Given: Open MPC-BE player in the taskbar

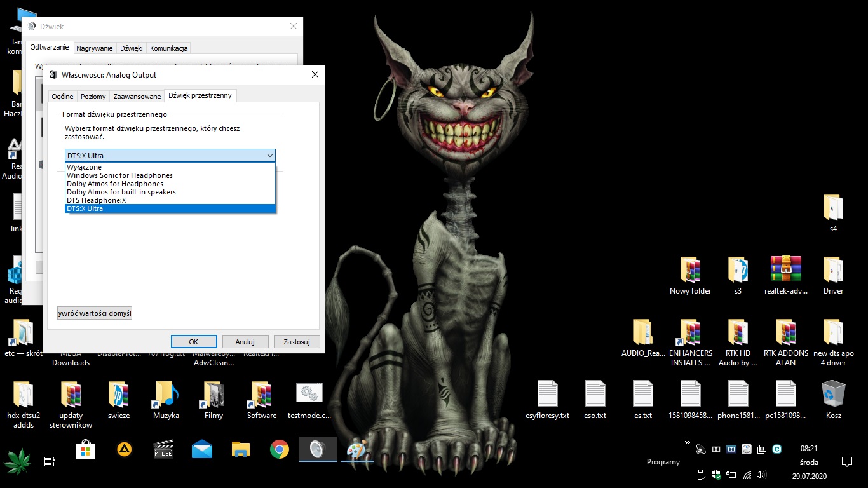Looking at the screenshot, I should 163,450.
